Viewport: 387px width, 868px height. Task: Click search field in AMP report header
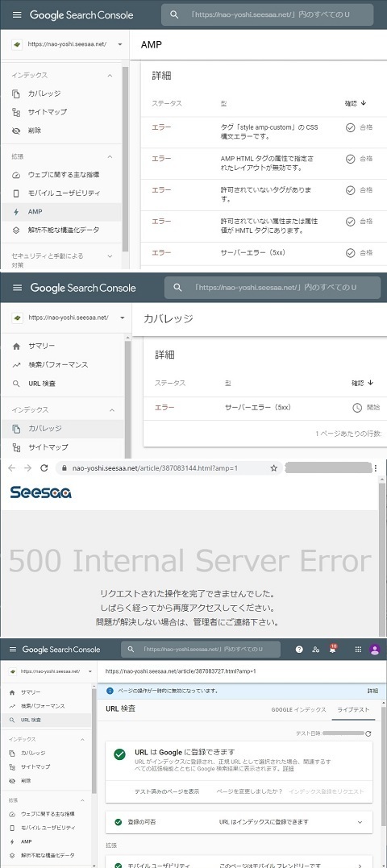[268, 15]
